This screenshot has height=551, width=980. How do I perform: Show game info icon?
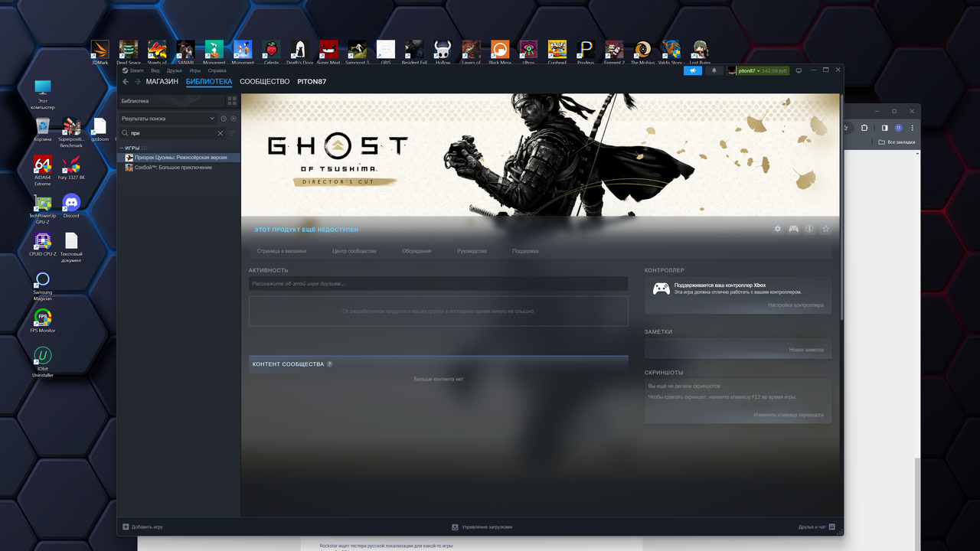click(809, 229)
